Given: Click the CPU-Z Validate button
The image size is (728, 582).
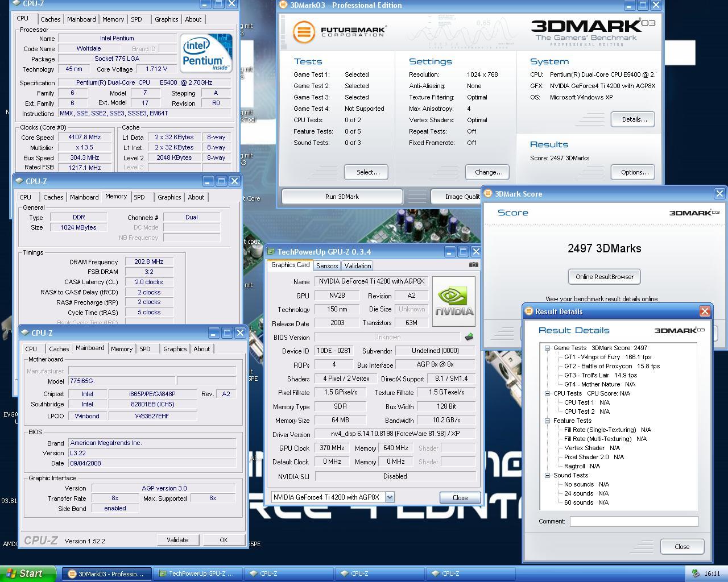Looking at the screenshot, I should pyautogui.click(x=177, y=540).
